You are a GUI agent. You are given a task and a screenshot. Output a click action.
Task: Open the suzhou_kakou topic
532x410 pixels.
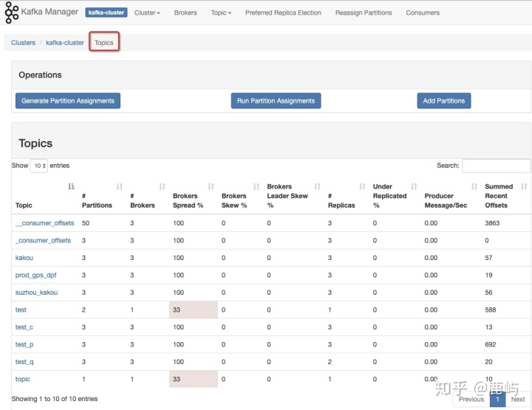[36, 293]
